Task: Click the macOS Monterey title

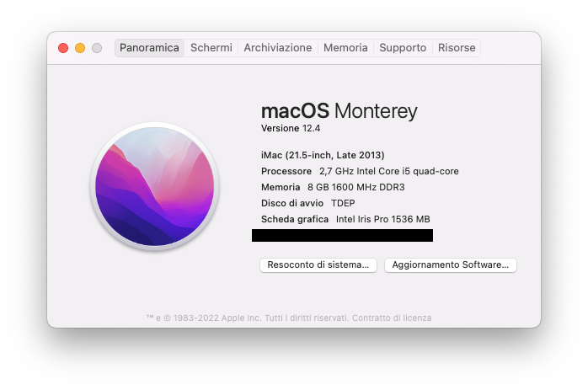Action: pyautogui.click(x=339, y=111)
